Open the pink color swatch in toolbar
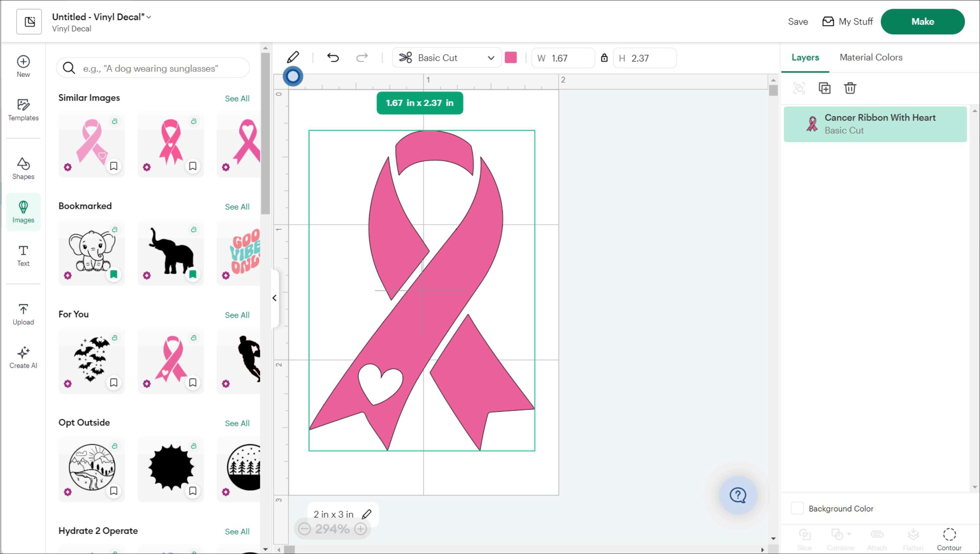 [x=511, y=57]
